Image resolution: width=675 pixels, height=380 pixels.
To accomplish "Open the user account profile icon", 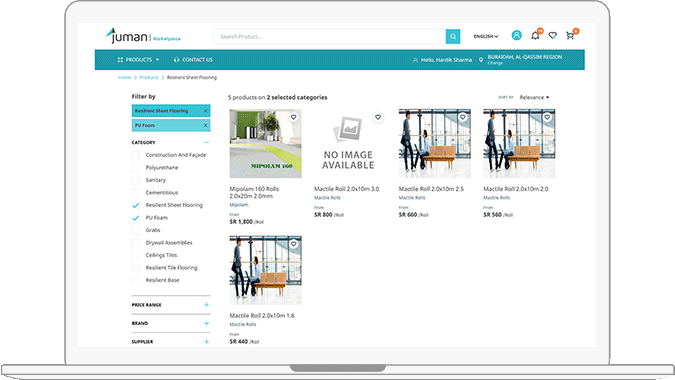I will click(x=517, y=35).
